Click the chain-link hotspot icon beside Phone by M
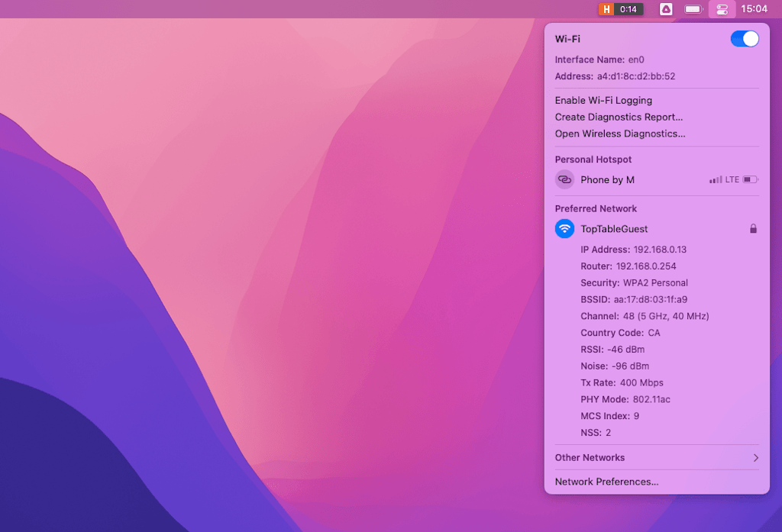The width and height of the screenshot is (782, 532). 564,179
